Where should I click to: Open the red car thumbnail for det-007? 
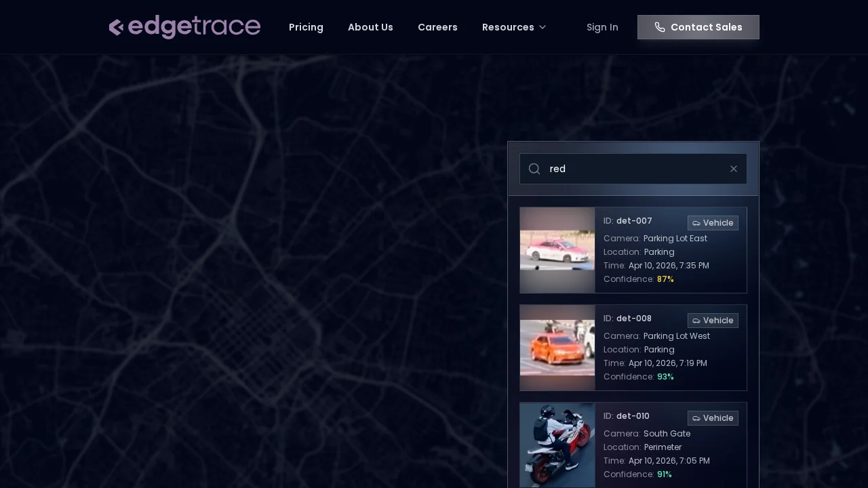pos(557,250)
